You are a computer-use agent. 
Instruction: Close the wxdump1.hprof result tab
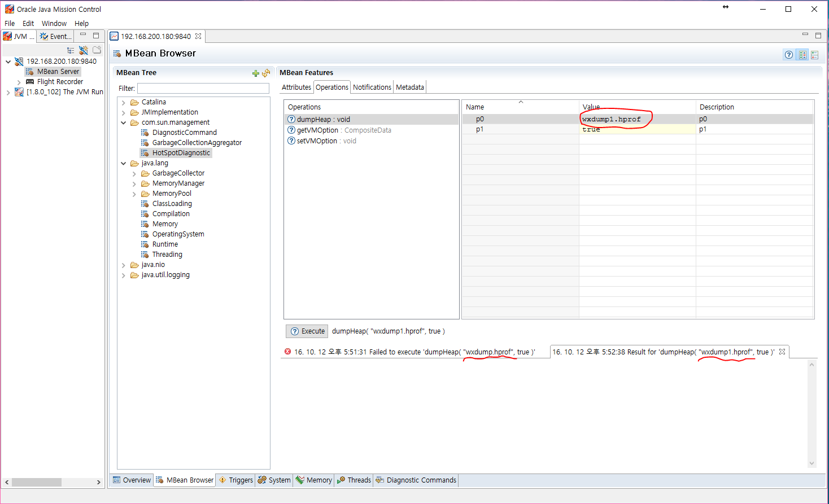point(782,352)
